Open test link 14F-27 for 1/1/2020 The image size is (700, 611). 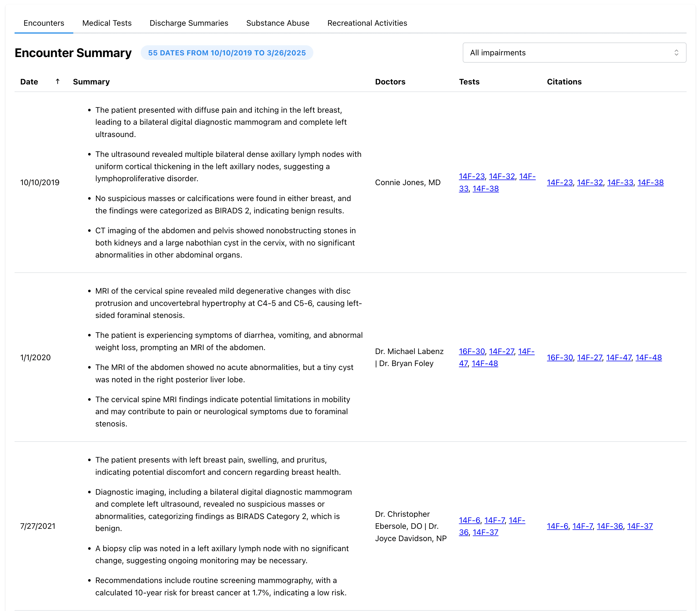[502, 351]
